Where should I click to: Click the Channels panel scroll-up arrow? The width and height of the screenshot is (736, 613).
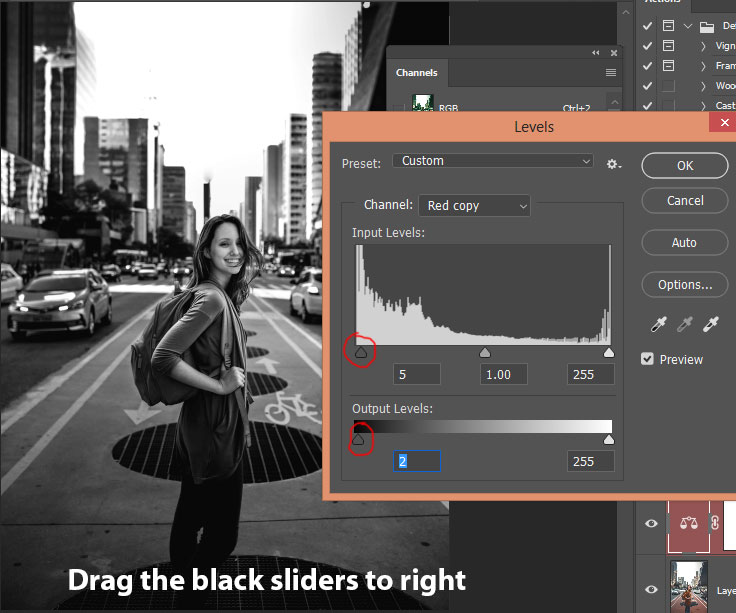[615, 101]
